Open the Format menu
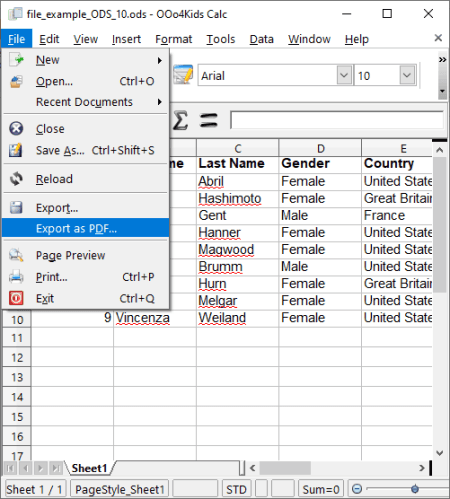This screenshot has width=450, height=499. click(x=173, y=39)
